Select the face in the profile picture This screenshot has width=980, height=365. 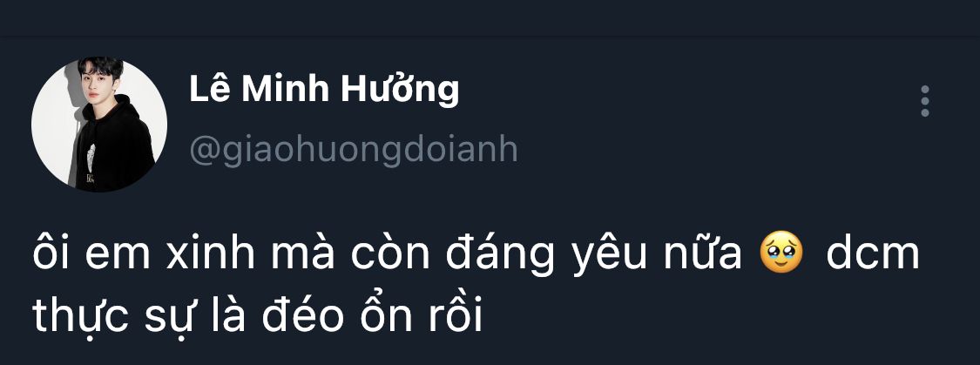pos(102,80)
